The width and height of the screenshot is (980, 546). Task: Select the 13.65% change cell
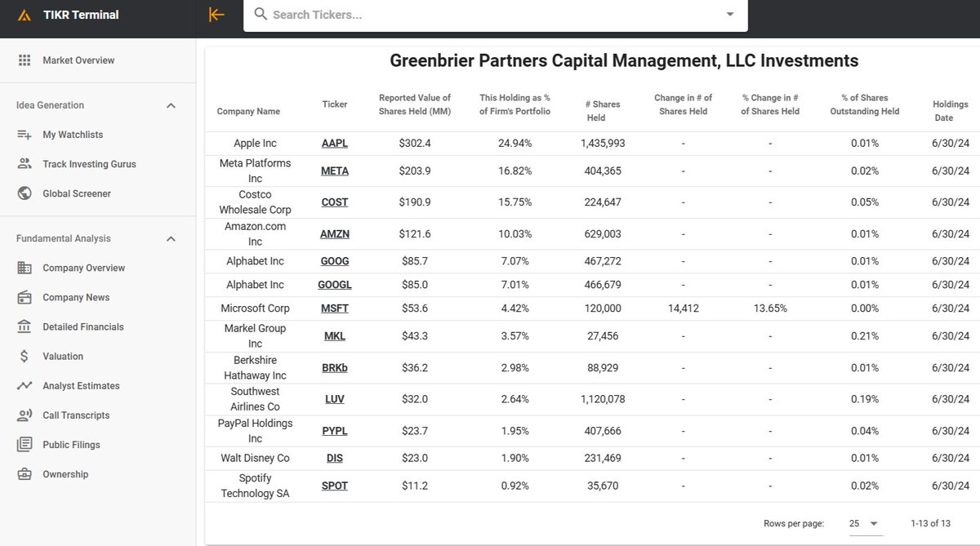[x=770, y=309]
